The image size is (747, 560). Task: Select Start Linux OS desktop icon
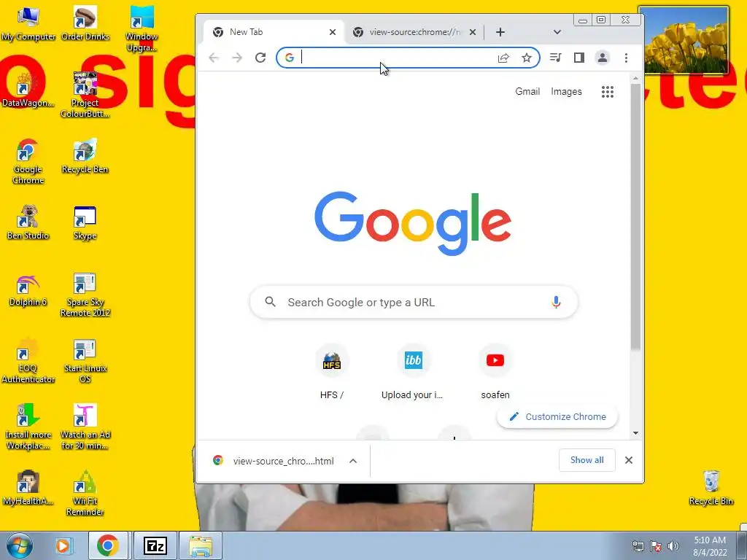[85, 360]
